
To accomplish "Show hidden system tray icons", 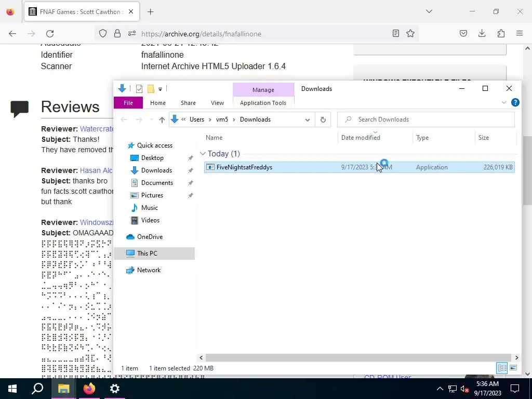I will [x=440, y=389].
